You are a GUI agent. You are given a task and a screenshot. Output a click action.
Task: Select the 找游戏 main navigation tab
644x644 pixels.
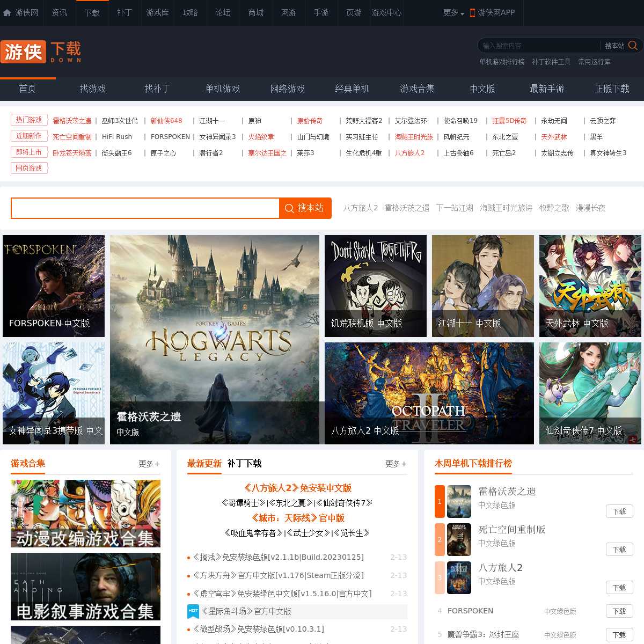tap(93, 89)
